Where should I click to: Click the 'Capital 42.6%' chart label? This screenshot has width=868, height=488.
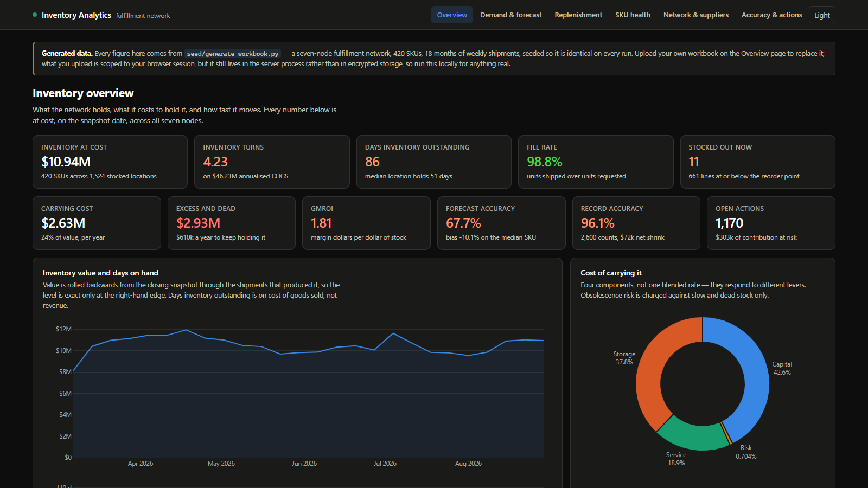coord(782,368)
